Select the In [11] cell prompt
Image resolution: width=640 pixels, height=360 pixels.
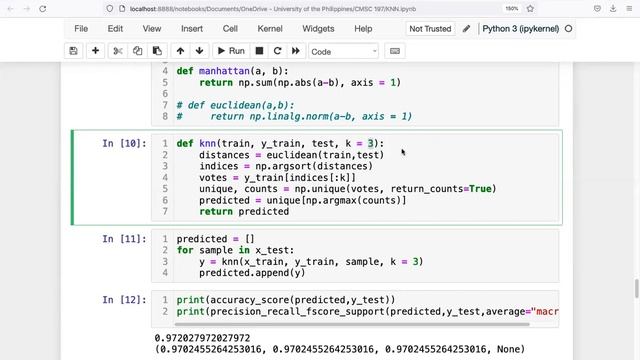point(124,239)
